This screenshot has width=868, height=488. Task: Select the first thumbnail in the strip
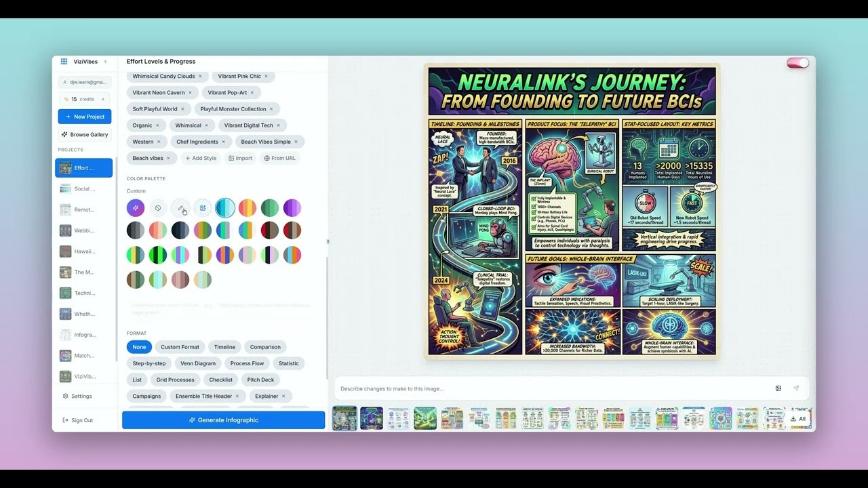click(x=344, y=418)
